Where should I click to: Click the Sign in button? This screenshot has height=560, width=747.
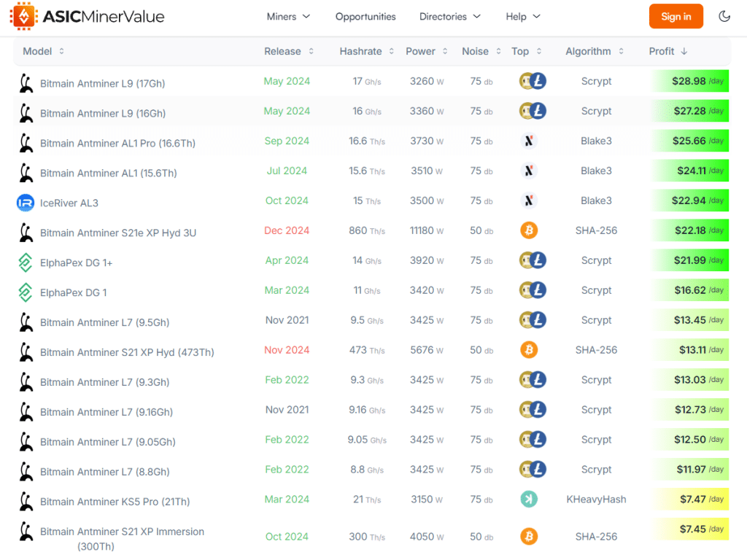(676, 17)
